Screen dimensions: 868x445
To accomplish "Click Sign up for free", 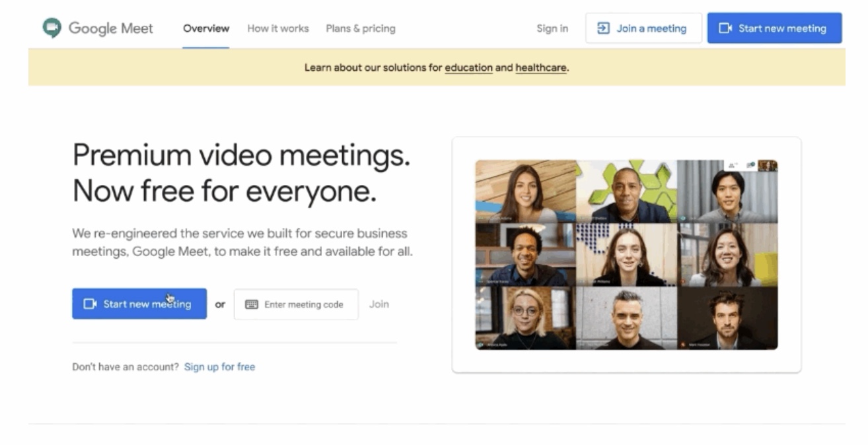I will click(x=219, y=367).
